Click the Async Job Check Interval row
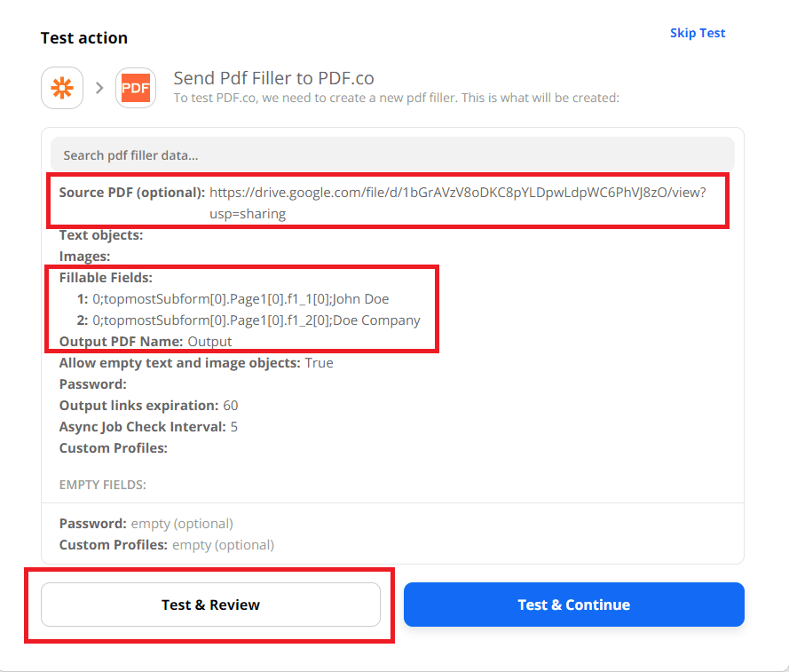This screenshot has width=789, height=672. [148, 427]
